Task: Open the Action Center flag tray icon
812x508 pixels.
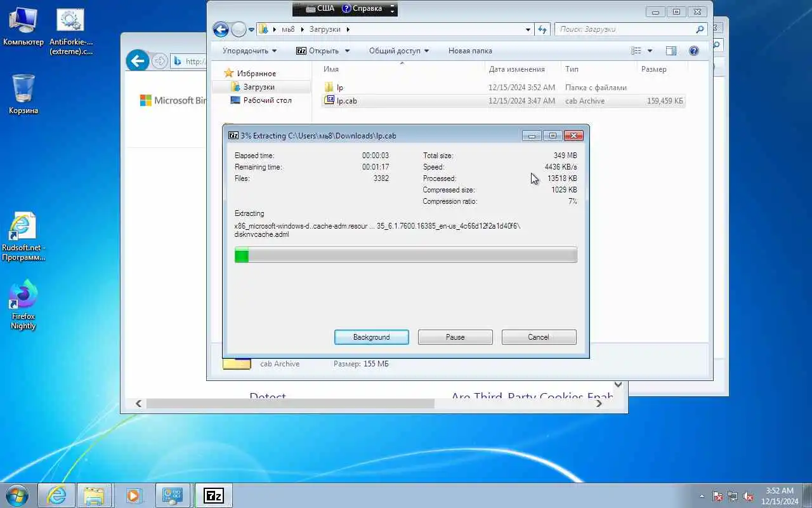Action: tap(718, 496)
